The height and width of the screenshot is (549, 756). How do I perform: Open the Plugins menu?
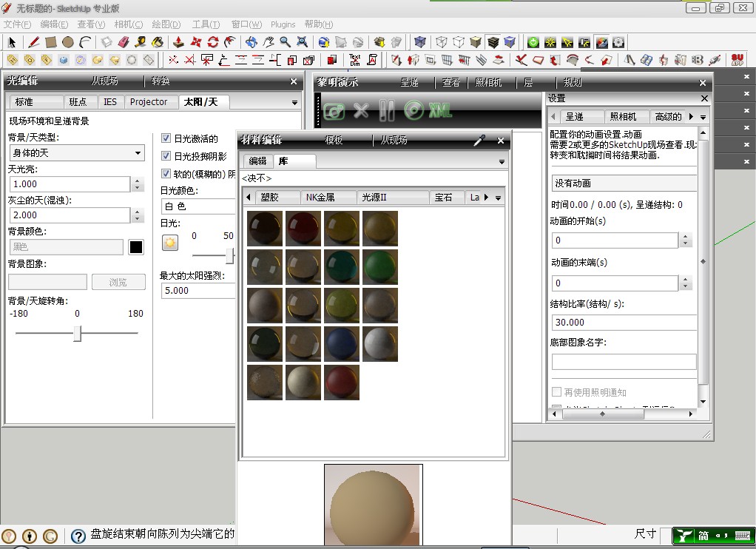(x=283, y=24)
